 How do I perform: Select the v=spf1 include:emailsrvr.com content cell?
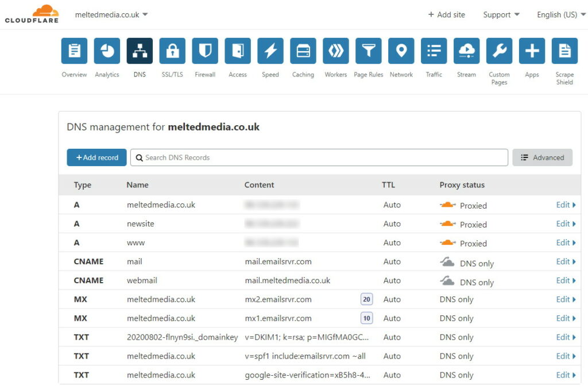305,356
